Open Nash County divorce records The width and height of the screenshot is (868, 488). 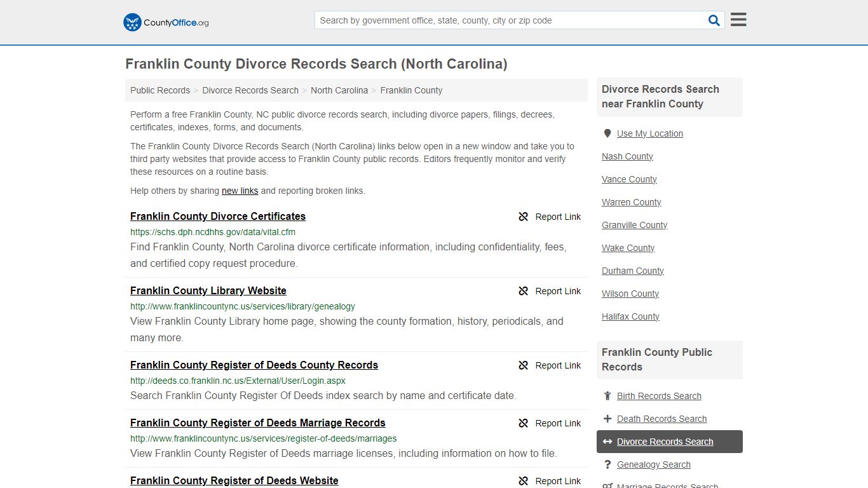point(627,156)
